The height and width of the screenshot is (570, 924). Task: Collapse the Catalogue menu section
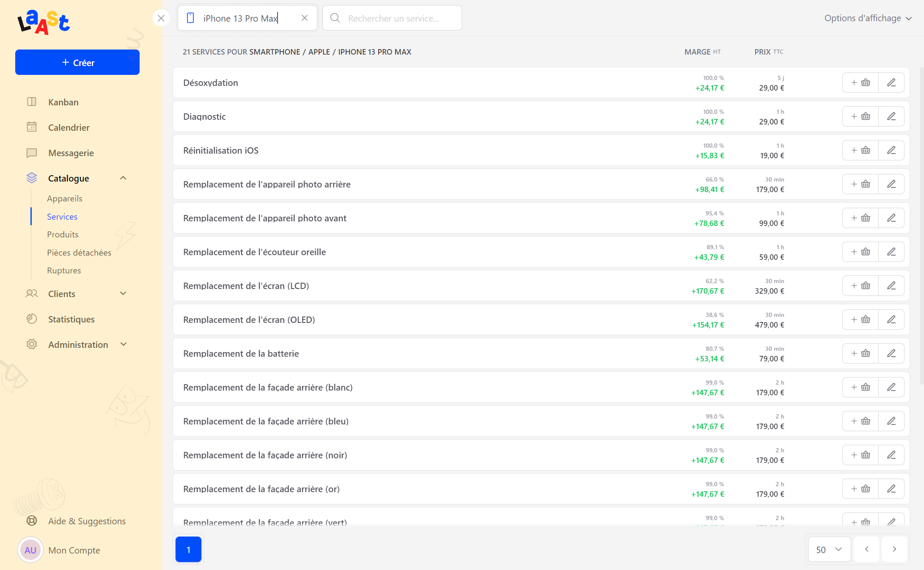tap(123, 178)
